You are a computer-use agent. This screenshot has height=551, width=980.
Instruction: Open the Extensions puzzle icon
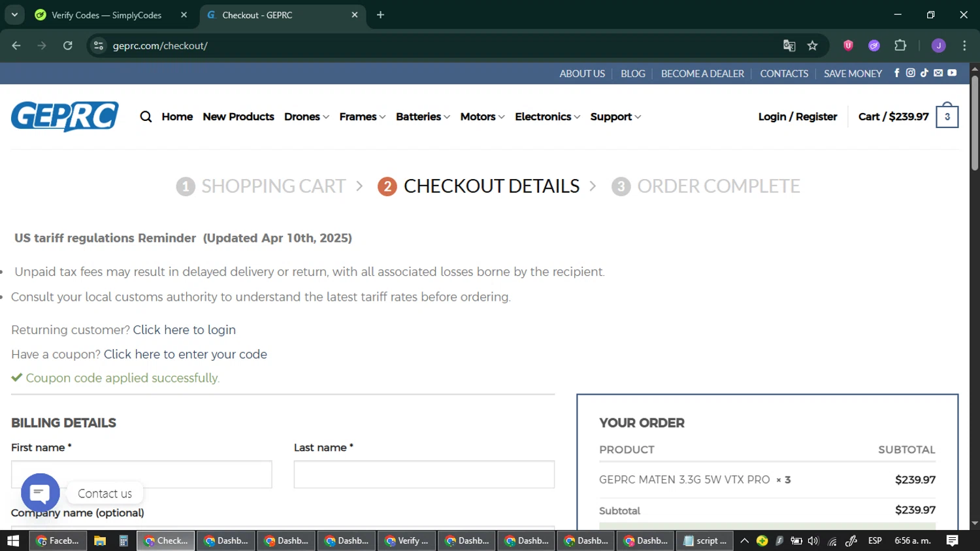(900, 46)
